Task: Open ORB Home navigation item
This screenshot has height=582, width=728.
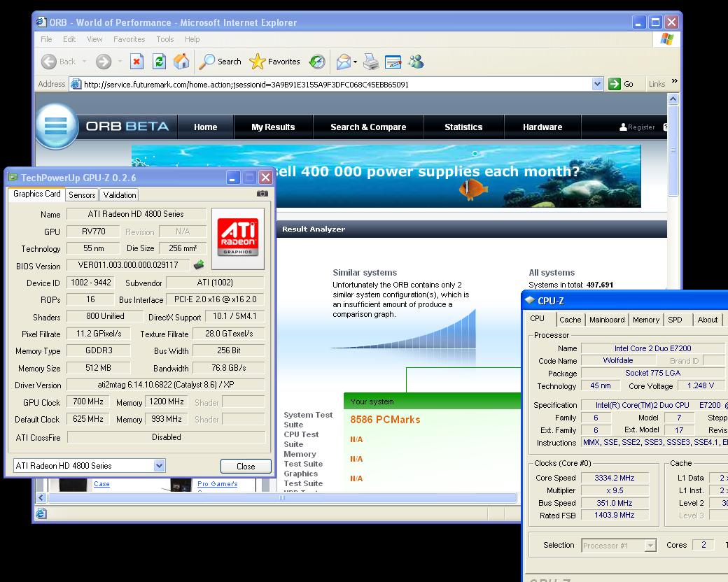Action: 205,127
